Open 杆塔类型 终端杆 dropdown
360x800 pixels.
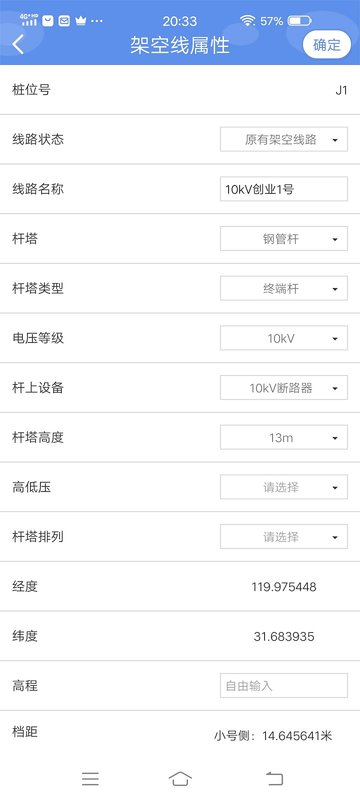coord(284,288)
